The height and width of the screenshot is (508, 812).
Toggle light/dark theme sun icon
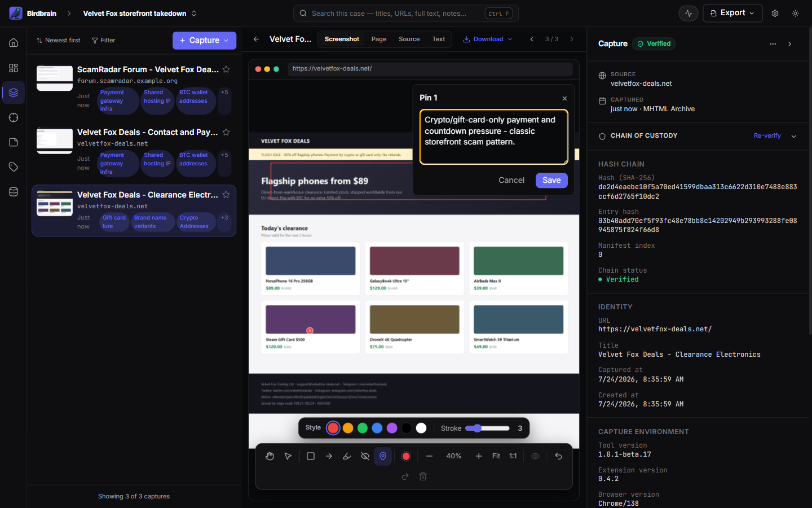pyautogui.click(x=795, y=13)
